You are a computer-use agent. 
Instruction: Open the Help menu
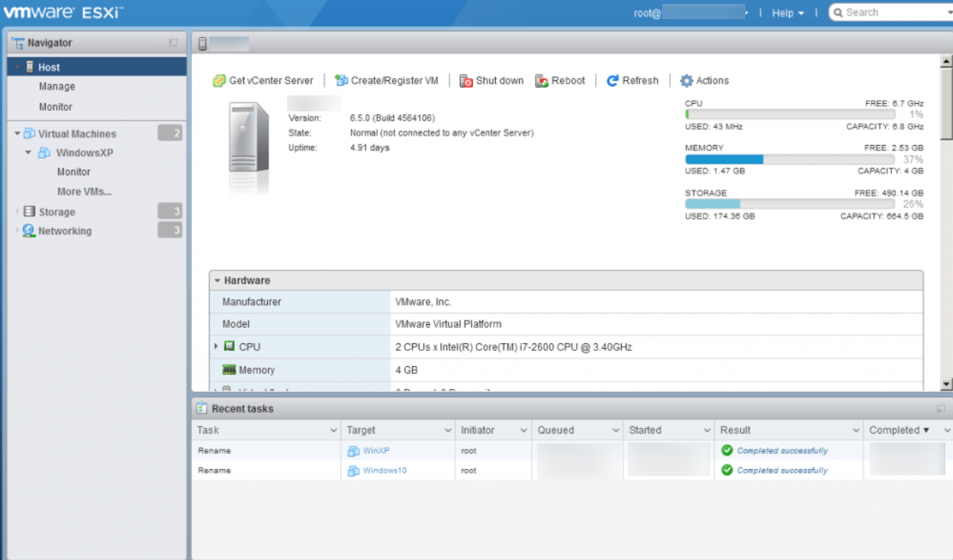tap(788, 13)
